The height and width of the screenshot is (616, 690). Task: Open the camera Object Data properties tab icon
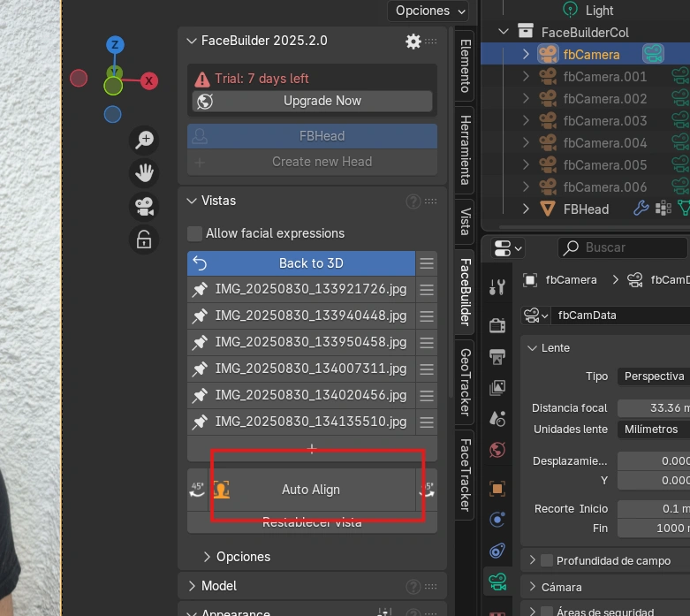coord(497,582)
